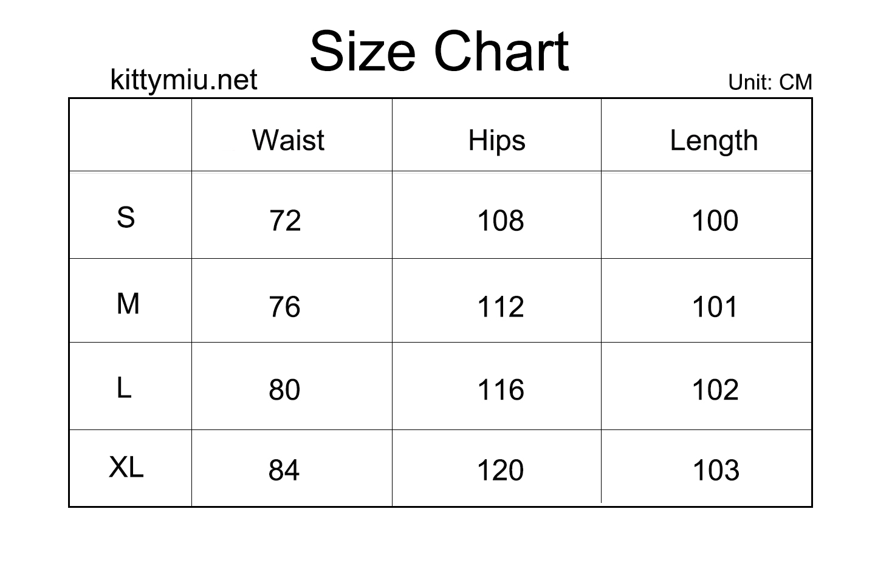Select hips value 116 for size L

[501, 390]
